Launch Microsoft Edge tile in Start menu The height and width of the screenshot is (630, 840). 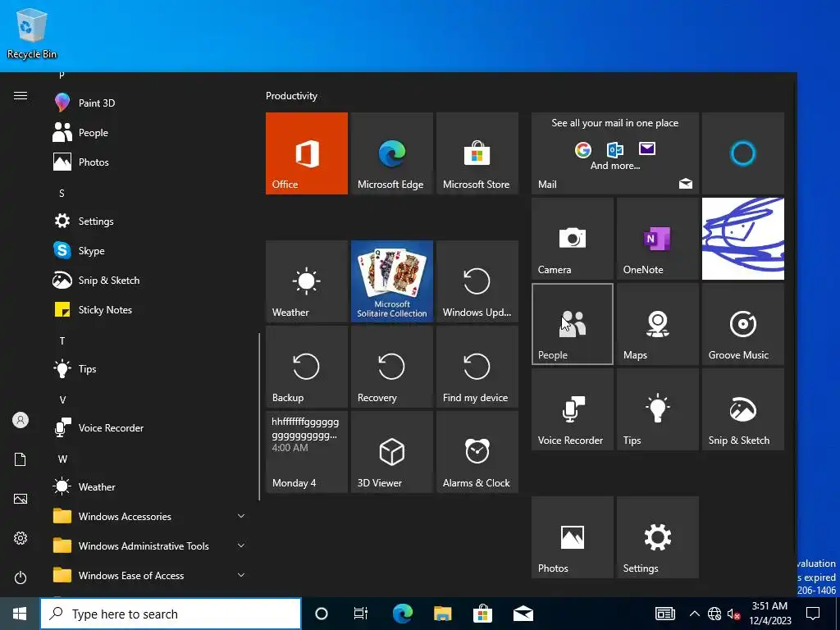click(391, 153)
